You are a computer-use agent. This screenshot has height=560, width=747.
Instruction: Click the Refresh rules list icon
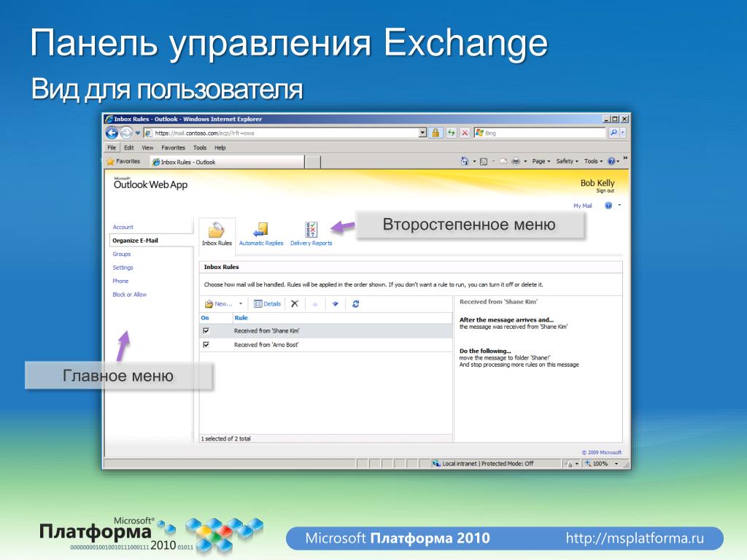(355, 304)
